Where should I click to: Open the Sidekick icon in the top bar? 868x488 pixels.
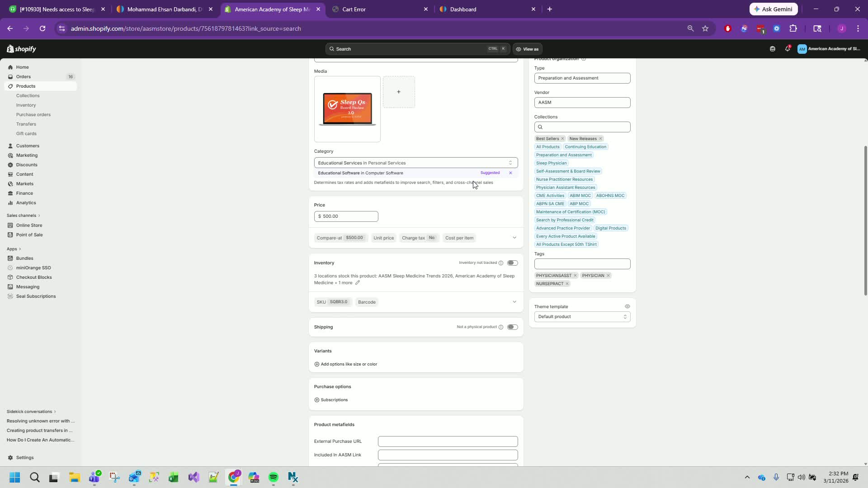pyautogui.click(x=772, y=49)
